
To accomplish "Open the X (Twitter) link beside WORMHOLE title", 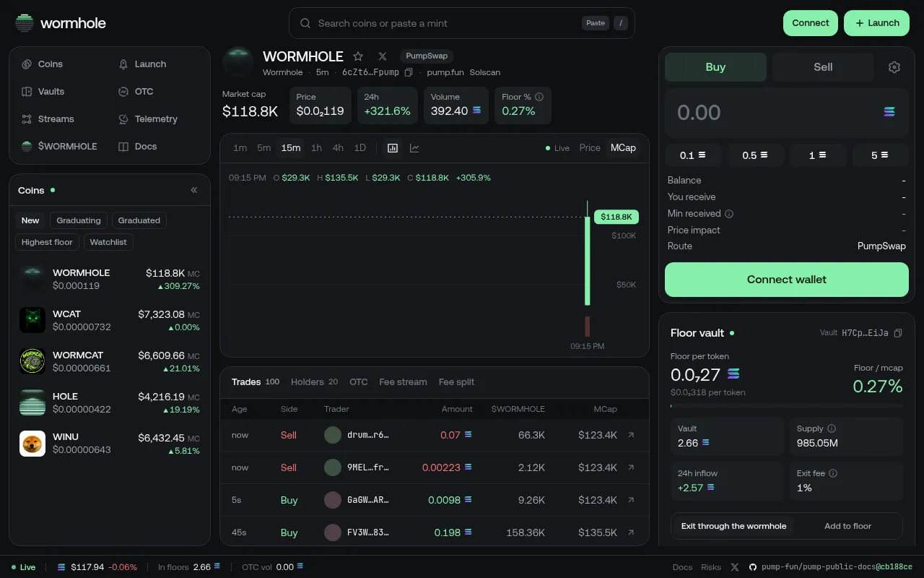I will 383,56.
